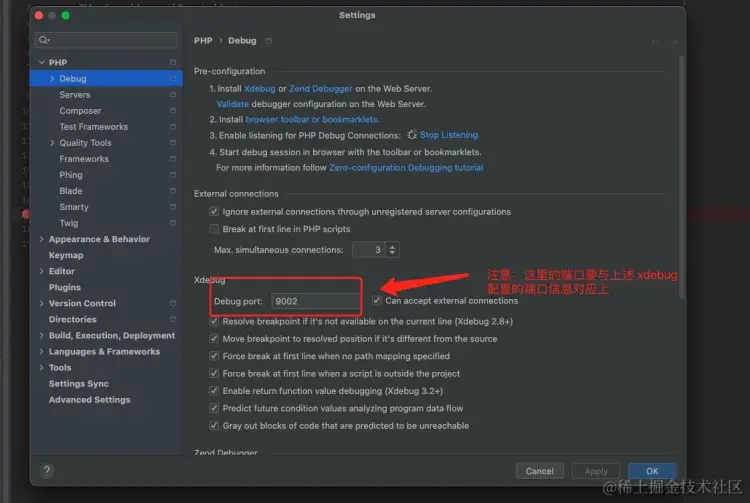Click the project icon on the Blade row
The image size is (750, 503).
pos(173,191)
